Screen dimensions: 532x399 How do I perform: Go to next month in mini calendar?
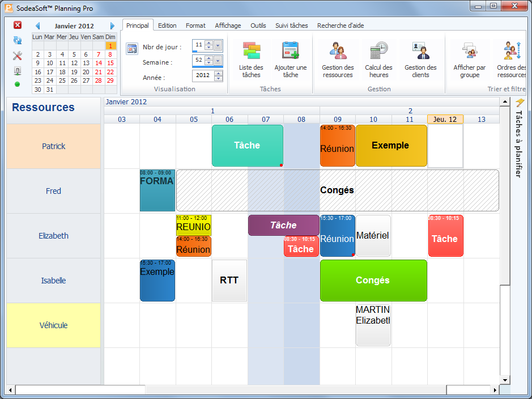(x=112, y=26)
